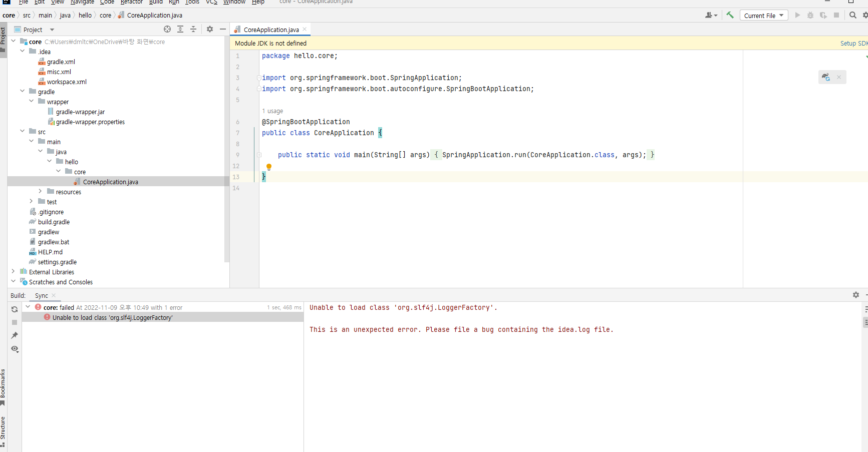Expand External Libraries node
Viewport: 868px width, 452px height.
pos(14,272)
